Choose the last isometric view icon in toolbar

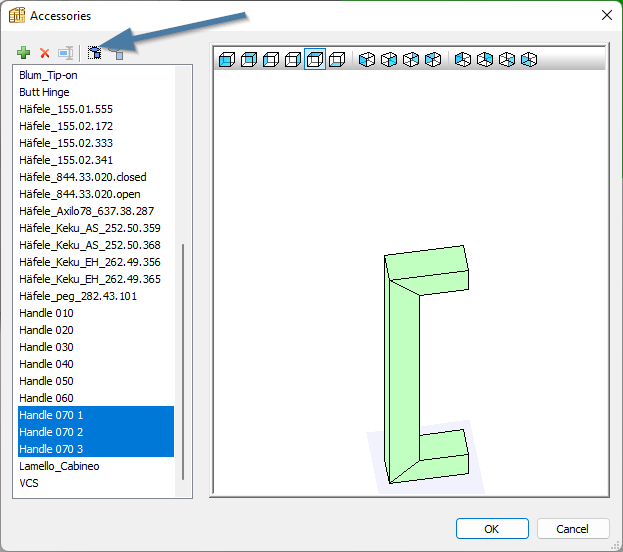pyautogui.click(x=529, y=60)
